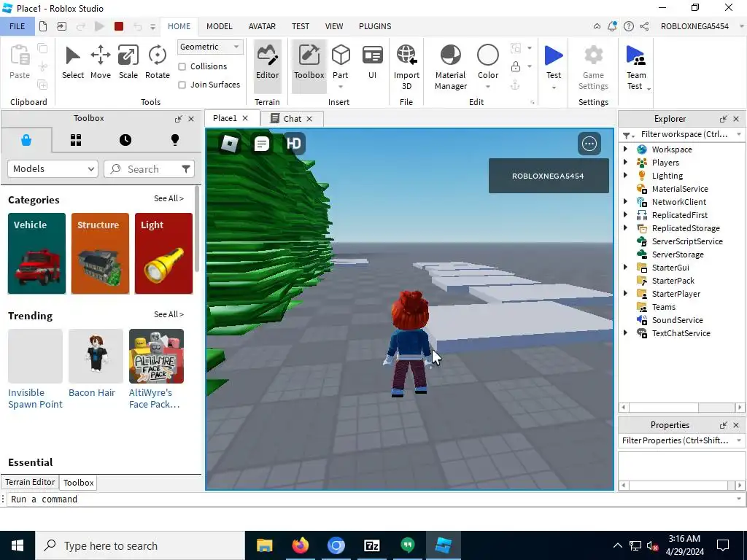
Task: Open the PLUGINS ribbon tab
Action: [x=375, y=26]
